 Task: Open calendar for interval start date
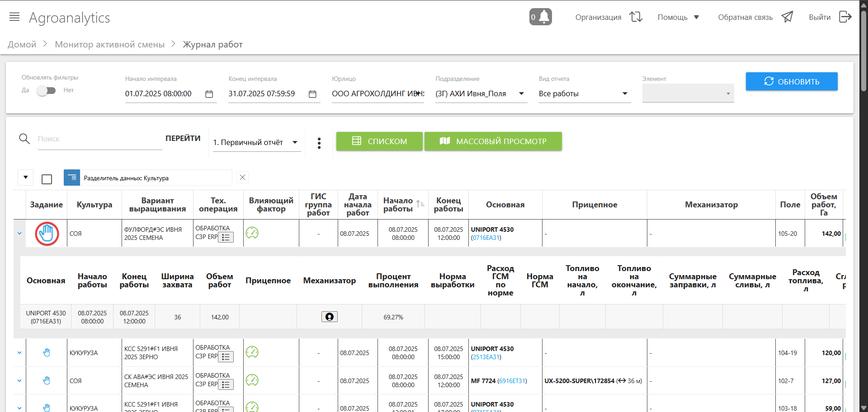click(209, 94)
